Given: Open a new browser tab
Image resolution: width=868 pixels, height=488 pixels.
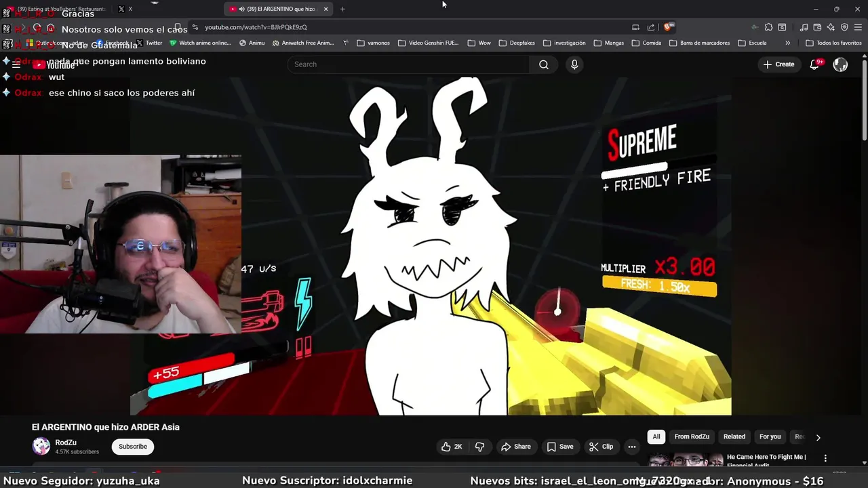Looking at the screenshot, I should (x=342, y=9).
